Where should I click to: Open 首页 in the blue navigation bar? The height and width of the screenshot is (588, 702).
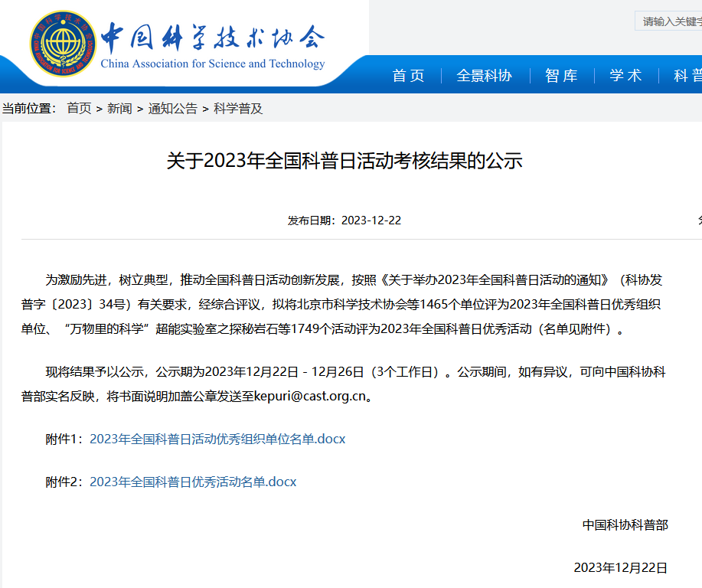click(x=408, y=76)
